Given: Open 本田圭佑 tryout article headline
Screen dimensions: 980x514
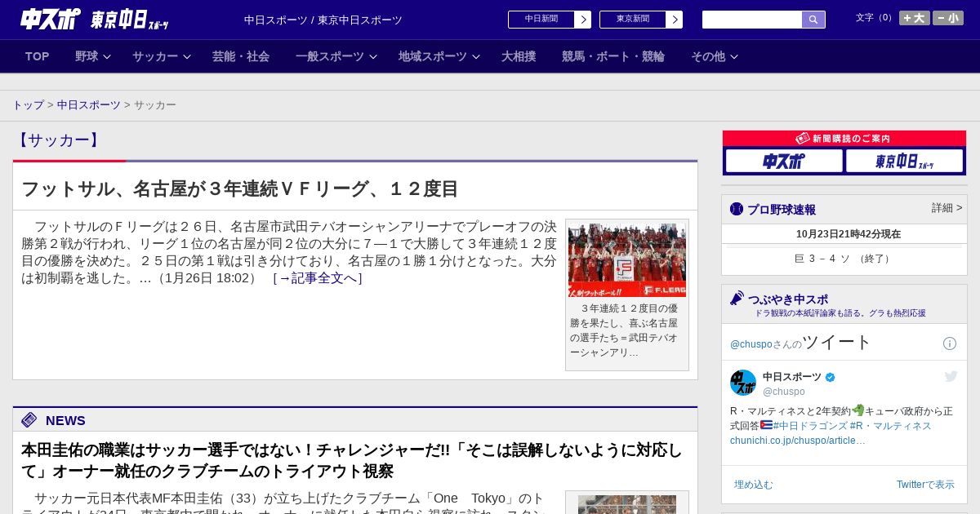Looking at the screenshot, I should click(x=352, y=461).
